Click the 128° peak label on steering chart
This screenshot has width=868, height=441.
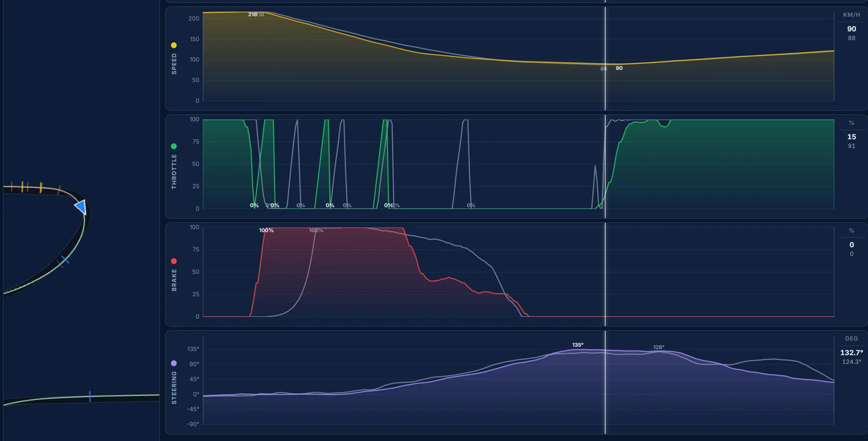[659, 347]
